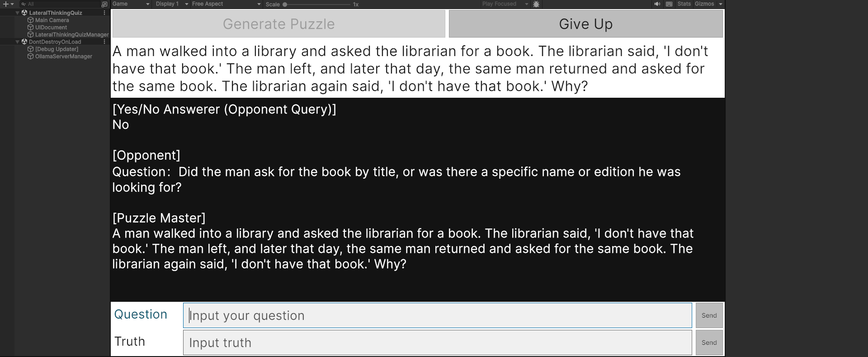Screen dimensions: 868x357
Task: Toggle the Stats overlay
Action: 684,4
